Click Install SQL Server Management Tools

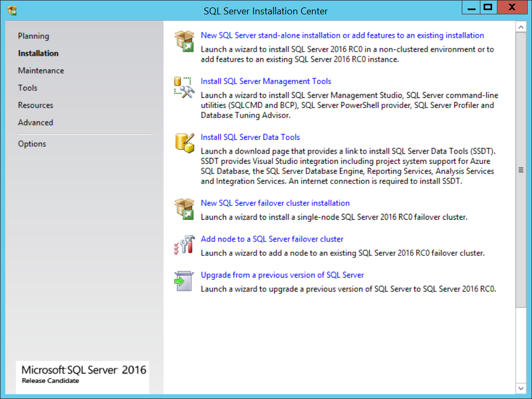click(265, 81)
